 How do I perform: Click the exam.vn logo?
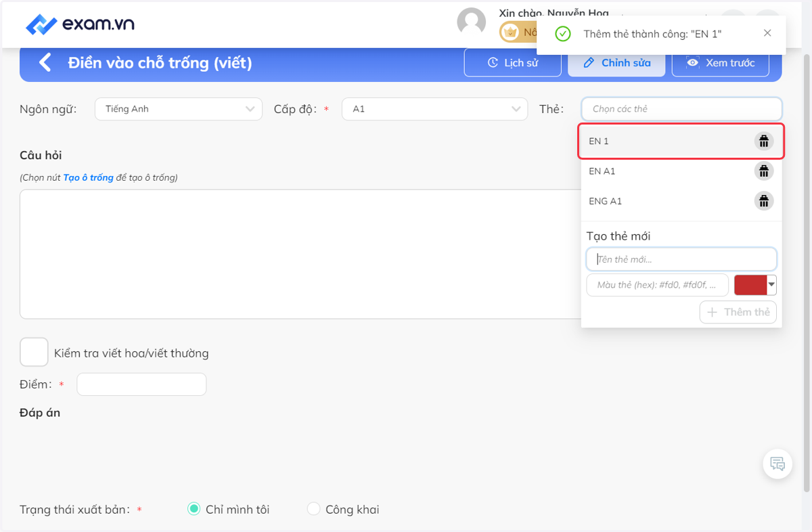[x=80, y=24]
